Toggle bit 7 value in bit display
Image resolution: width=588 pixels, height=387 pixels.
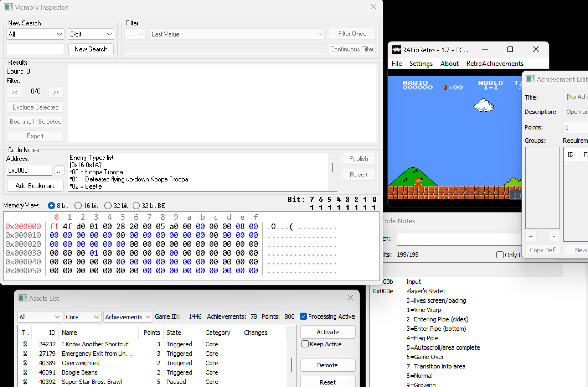(312, 208)
